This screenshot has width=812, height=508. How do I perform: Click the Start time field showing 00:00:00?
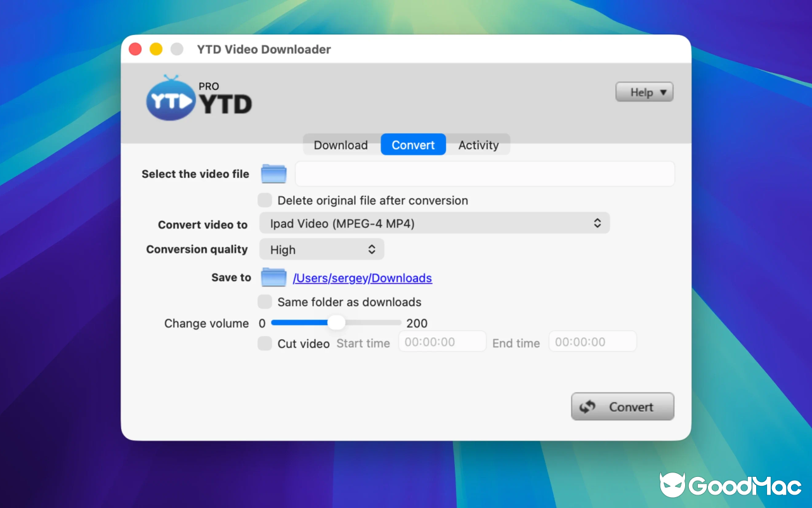click(442, 342)
